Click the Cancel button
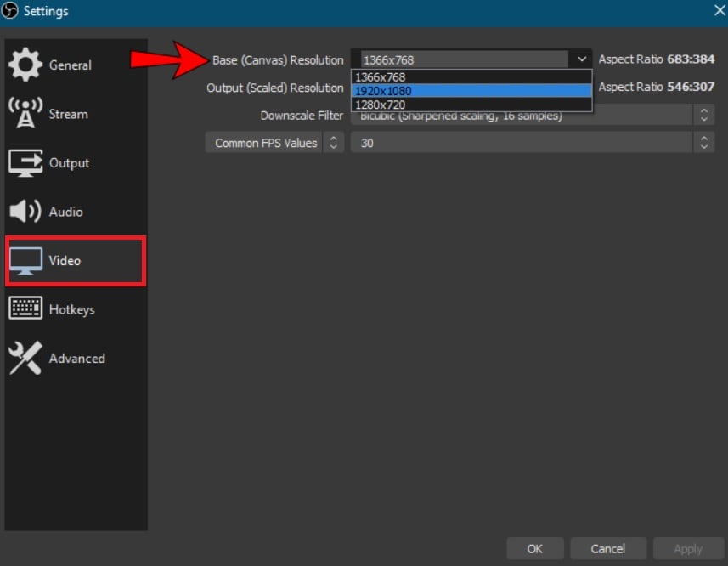728x566 pixels. [608, 548]
